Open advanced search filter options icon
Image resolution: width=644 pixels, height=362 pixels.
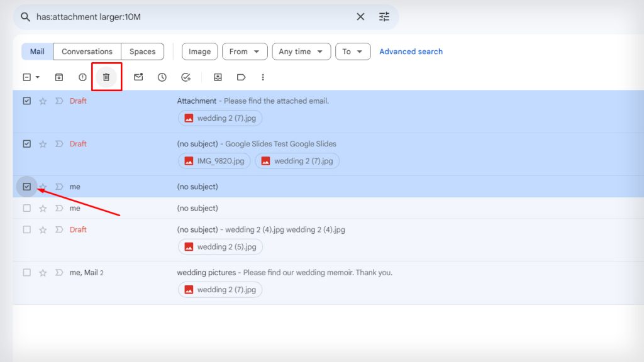384,17
